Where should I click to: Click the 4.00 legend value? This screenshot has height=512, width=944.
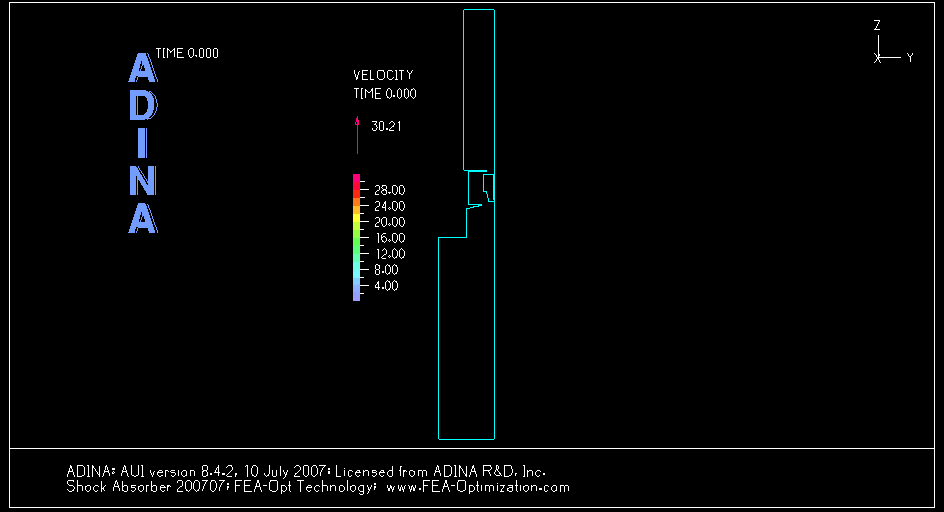click(386, 286)
